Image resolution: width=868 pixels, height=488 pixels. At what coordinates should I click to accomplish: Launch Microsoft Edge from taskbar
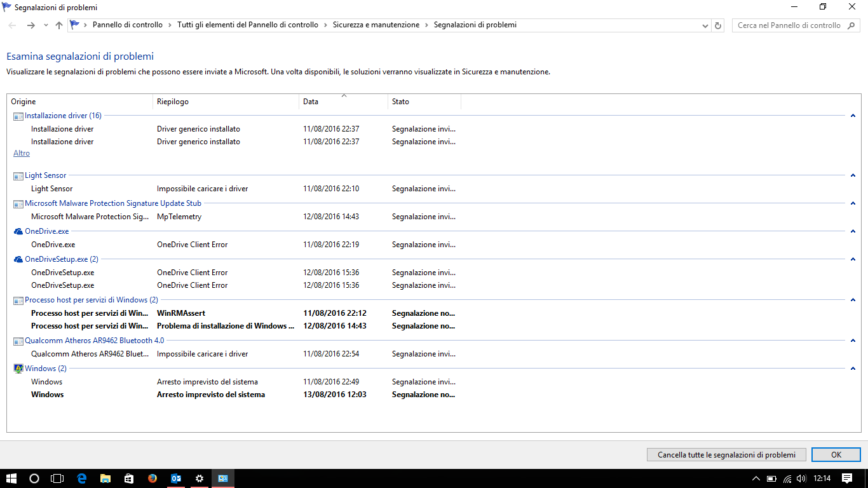(82, 478)
